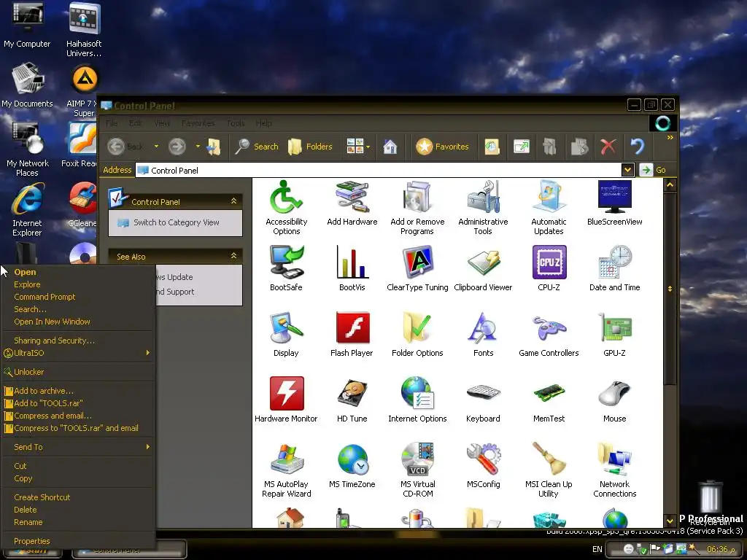This screenshot has height=560, width=747.
Task: Open My Computer desktop icon
Action: click(x=27, y=25)
